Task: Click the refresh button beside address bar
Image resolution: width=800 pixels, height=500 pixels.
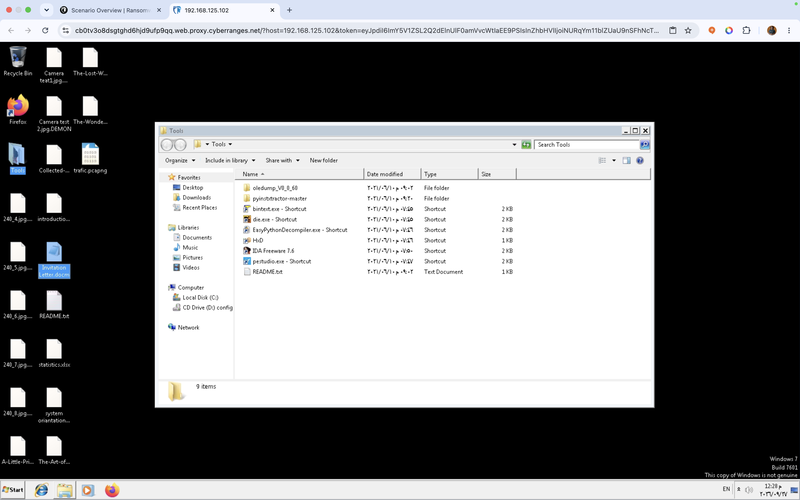Action: pos(526,145)
